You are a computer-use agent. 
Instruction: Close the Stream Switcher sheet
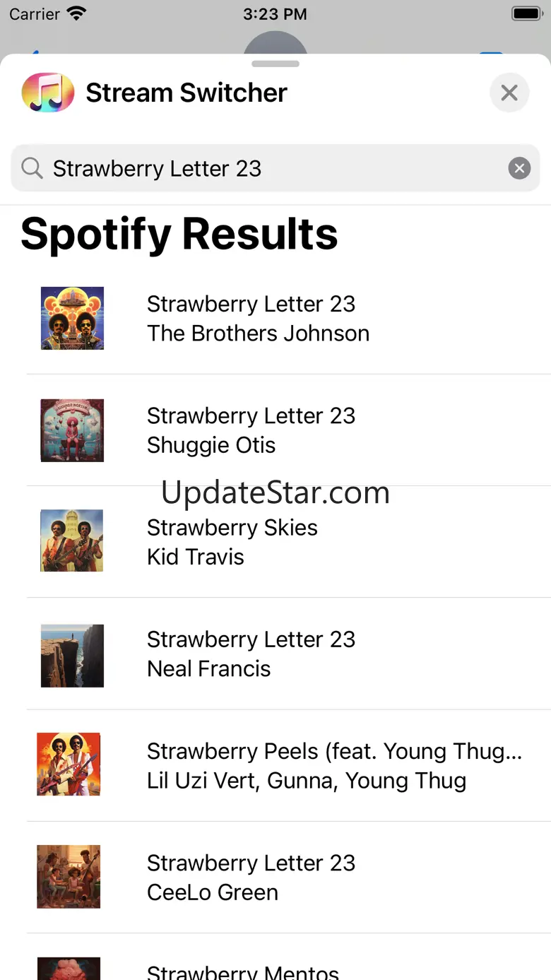pos(509,93)
